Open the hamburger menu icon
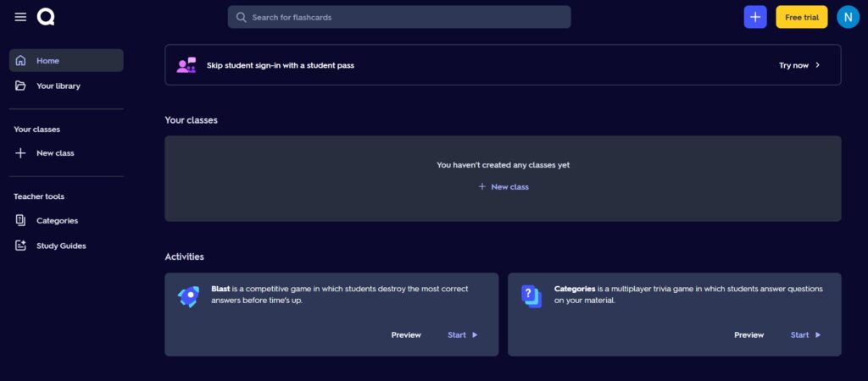The image size is (868, 381). (20, 17)
